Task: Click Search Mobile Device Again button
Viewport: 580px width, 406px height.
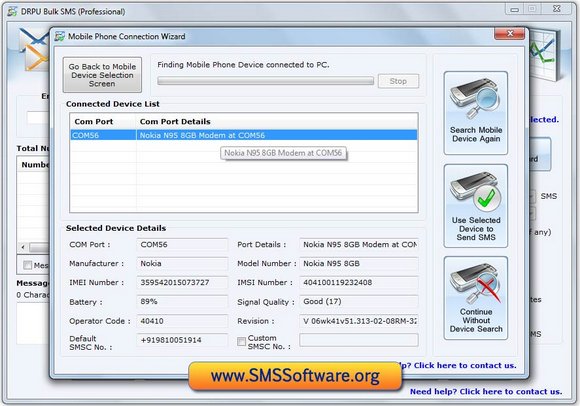Action: pyautogui.click(x=476, y=113)
